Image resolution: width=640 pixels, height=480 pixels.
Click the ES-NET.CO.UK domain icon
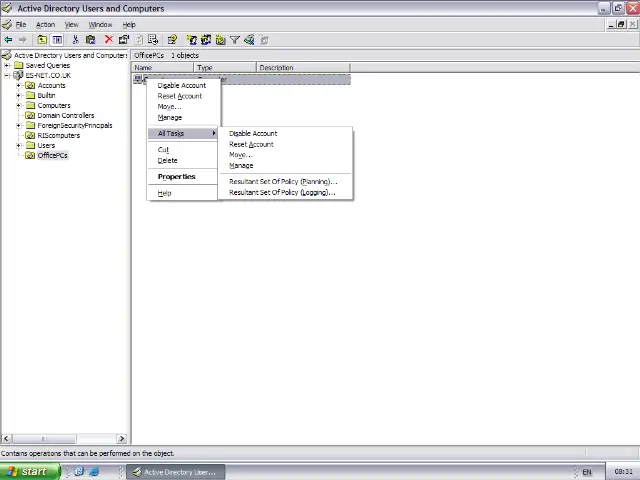pos(18,75)
